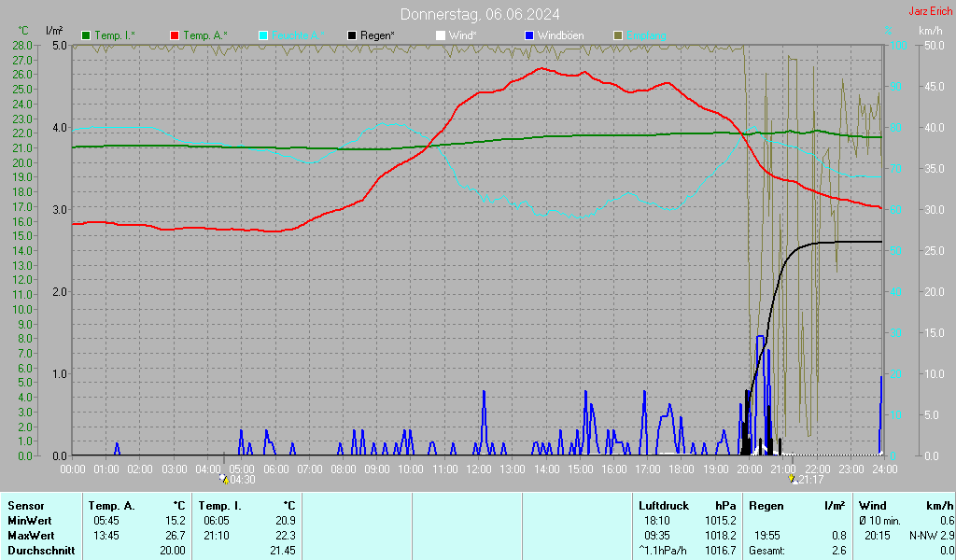Click the green Temp. I. legend swatch
The height and width of the screenshot is (560, 956).
tap(86, 35)
